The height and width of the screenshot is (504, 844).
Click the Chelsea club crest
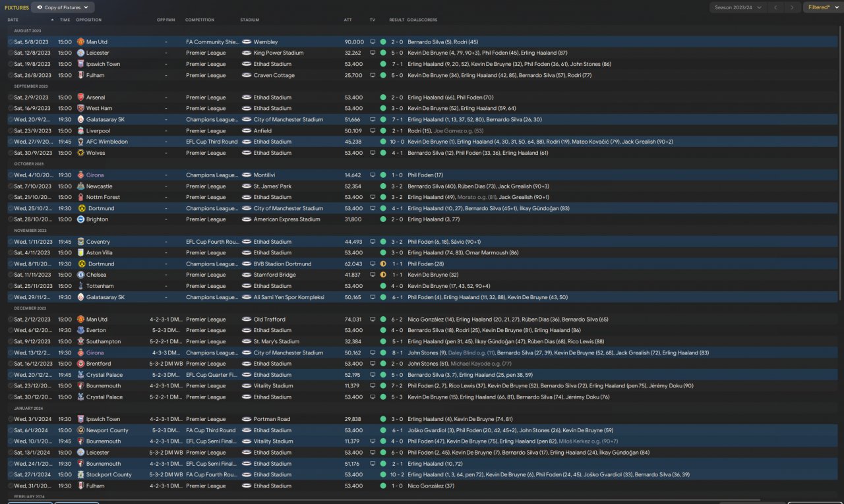tap(80, 275)
